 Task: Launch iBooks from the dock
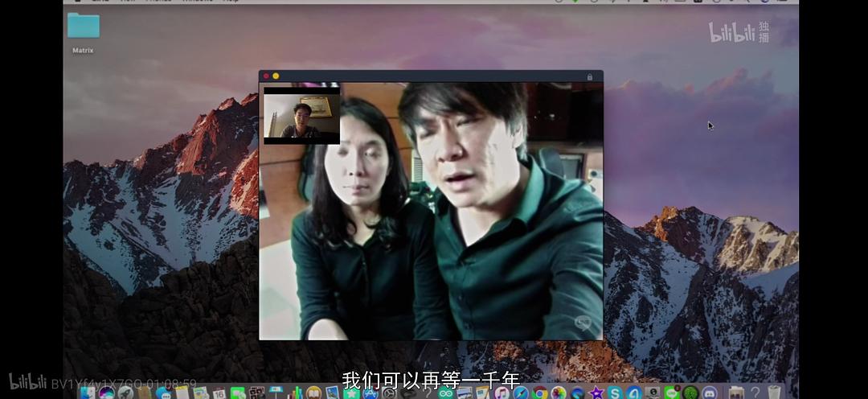tap(313, 393)
